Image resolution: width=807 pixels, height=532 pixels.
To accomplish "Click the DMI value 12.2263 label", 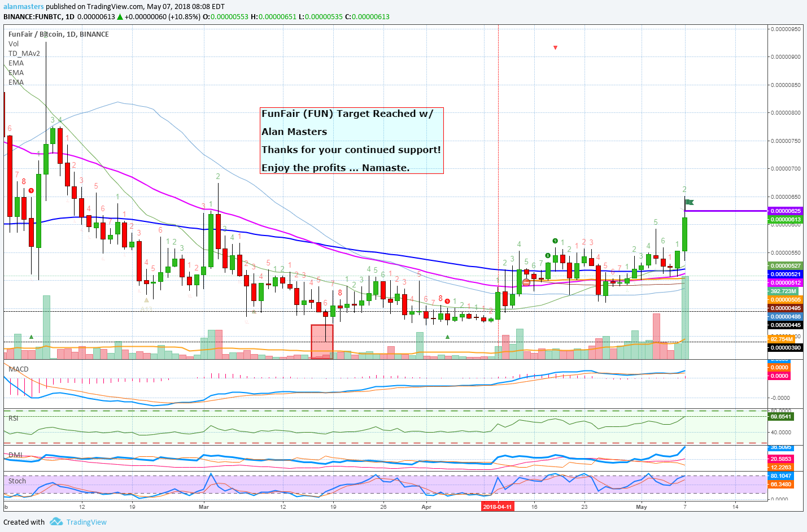I will 780,467.
